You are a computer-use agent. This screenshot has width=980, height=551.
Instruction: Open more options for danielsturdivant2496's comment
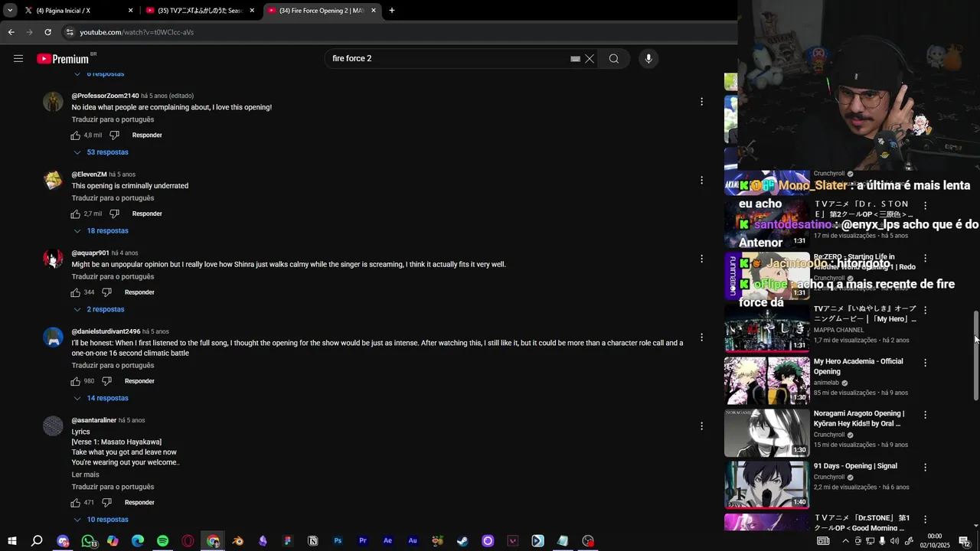[701, 337]
